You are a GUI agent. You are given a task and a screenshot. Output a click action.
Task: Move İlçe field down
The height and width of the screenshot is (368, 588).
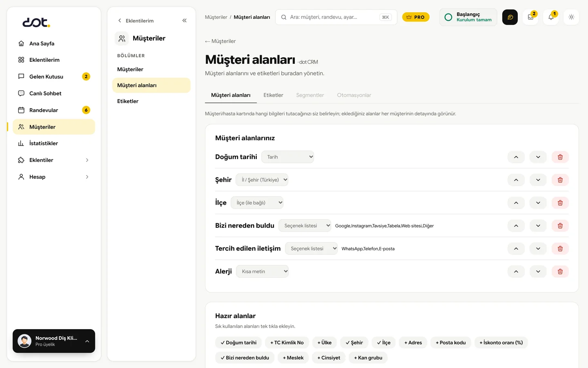pyautogui.click(x=538, y=203)
